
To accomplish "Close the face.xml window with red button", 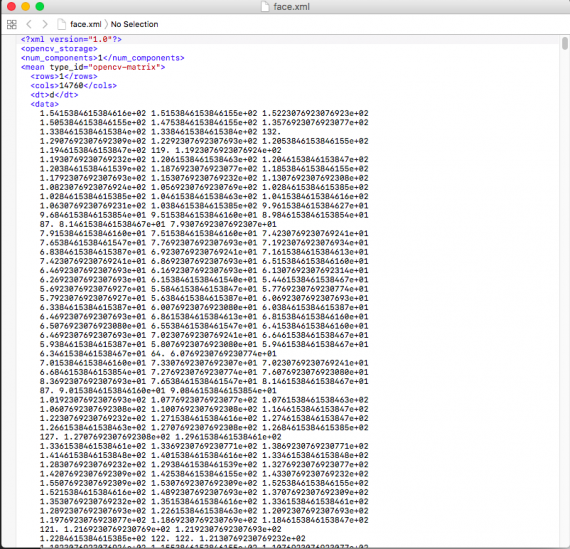I will click(x=11, y=7).
